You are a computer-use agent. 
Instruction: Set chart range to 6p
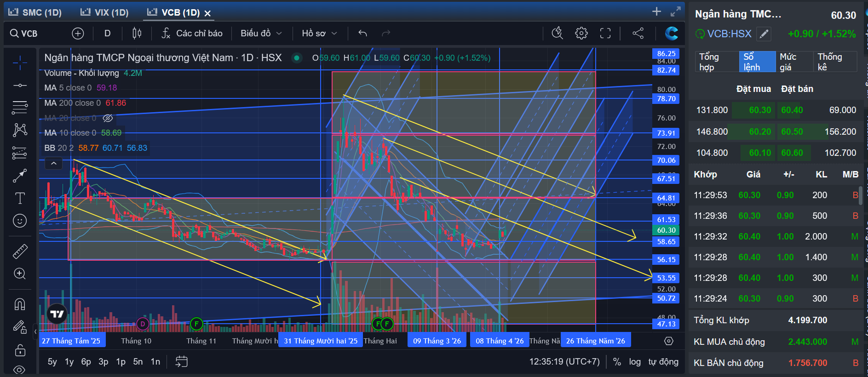tap(86, 362)
